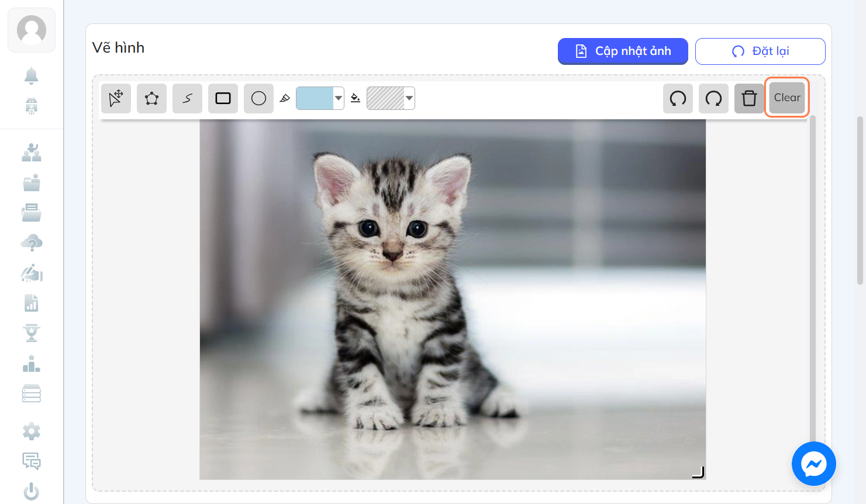Image resolution: width=866 pixels, height=504 pixels.
Task: Click the stroke color pen icon
Action: pyautogui.click(x=285, y=98)
